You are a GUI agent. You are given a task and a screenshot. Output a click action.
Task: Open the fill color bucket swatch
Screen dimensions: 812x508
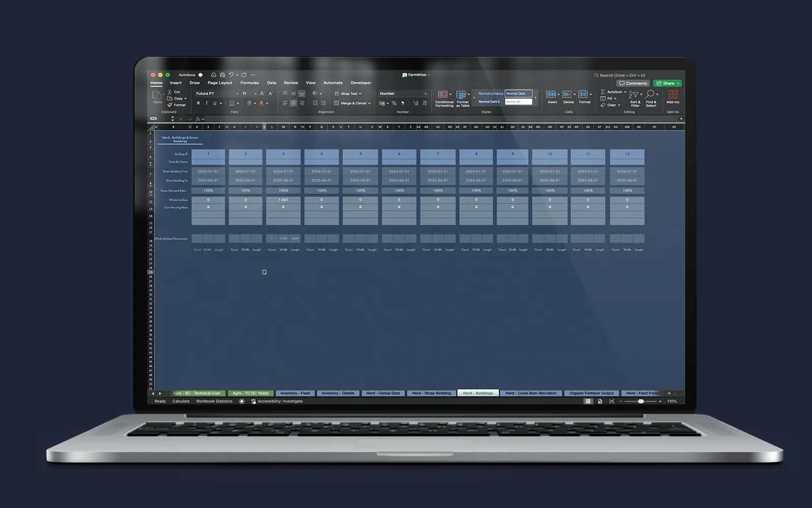(249, 103)
